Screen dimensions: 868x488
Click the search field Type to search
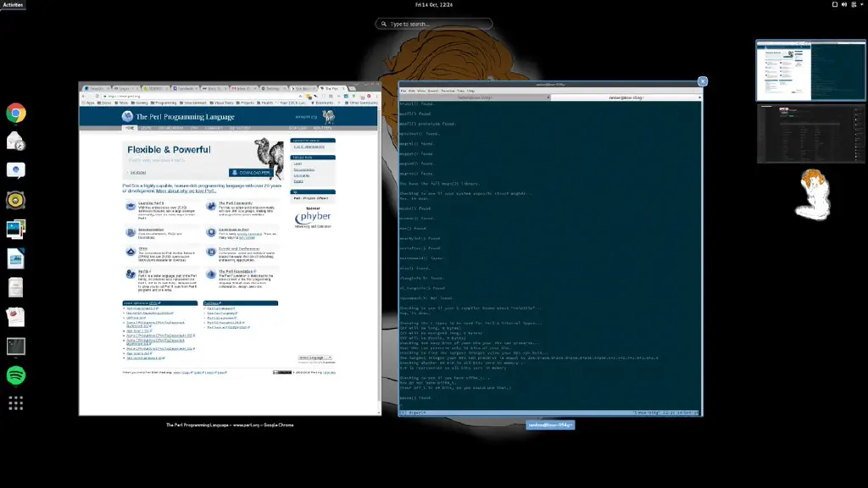433,24
